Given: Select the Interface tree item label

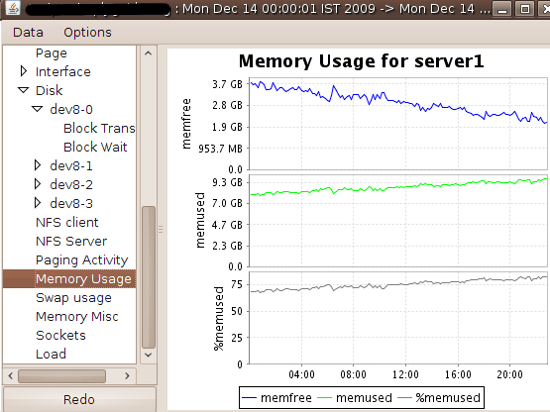Looking at the screenshot, I should [x=63, y=72].
